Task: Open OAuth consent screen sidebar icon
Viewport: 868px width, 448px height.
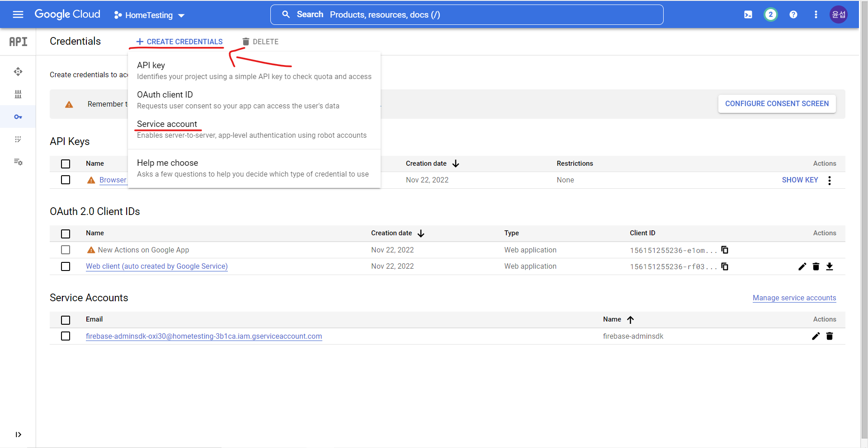Action: pos(18,139)
